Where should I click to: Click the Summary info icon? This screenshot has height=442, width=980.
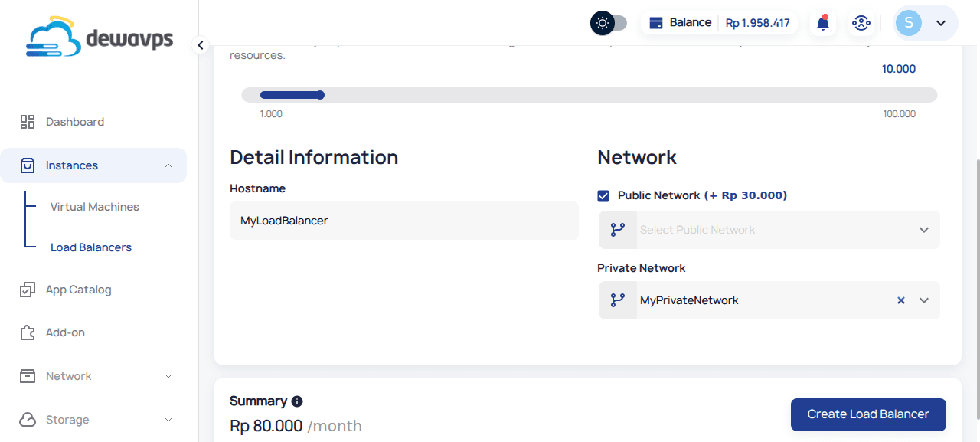pos(297,401)
